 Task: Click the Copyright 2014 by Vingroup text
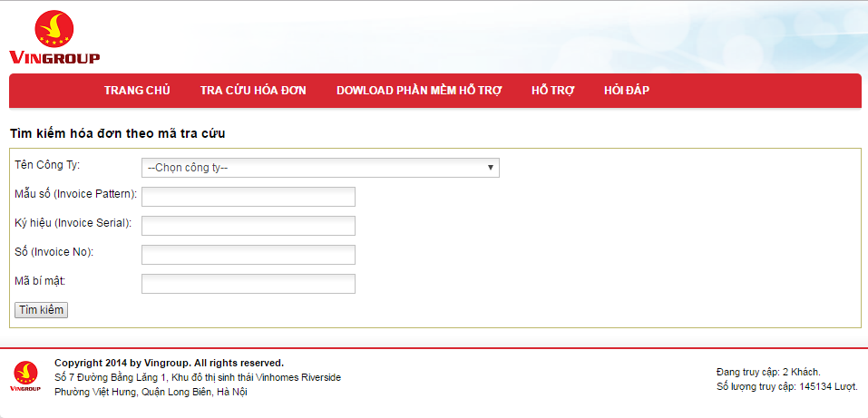169,363
